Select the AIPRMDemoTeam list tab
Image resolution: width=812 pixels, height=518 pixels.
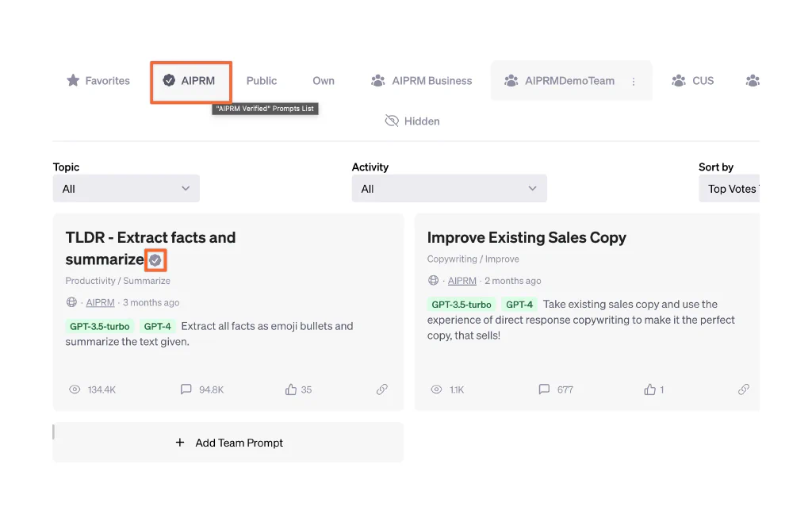pos(561,81)
